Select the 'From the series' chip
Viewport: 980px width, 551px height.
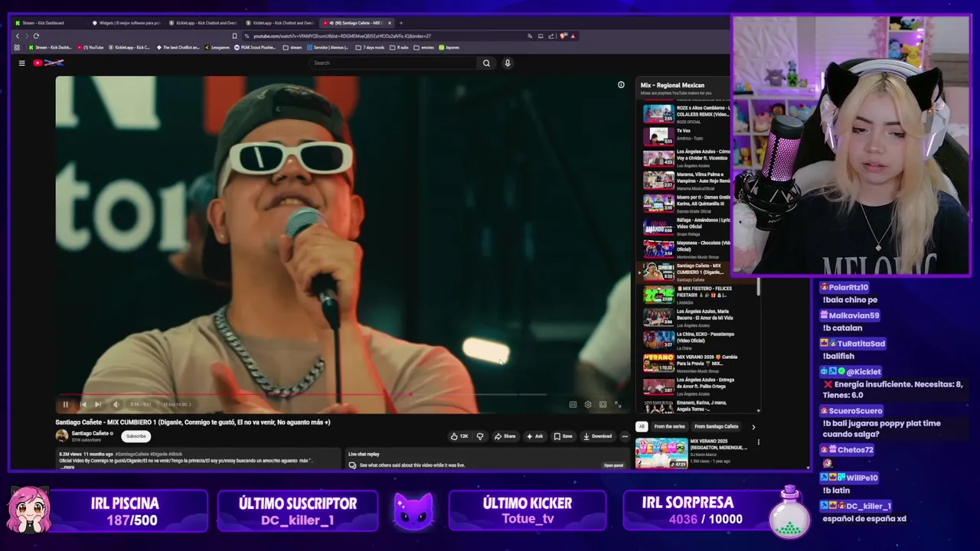(x=669, y=426)
